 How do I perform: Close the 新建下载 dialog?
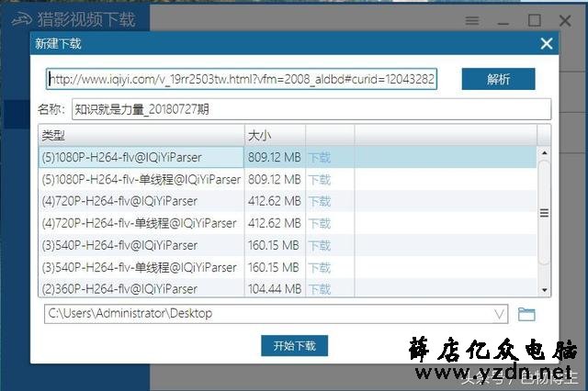[x=547, y=43]
